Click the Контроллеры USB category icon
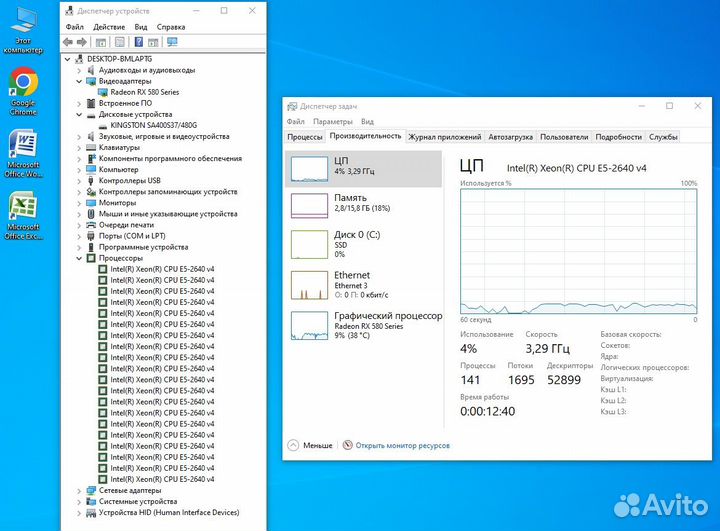Viewport: 720px width, 531px height. coord(91,181)
